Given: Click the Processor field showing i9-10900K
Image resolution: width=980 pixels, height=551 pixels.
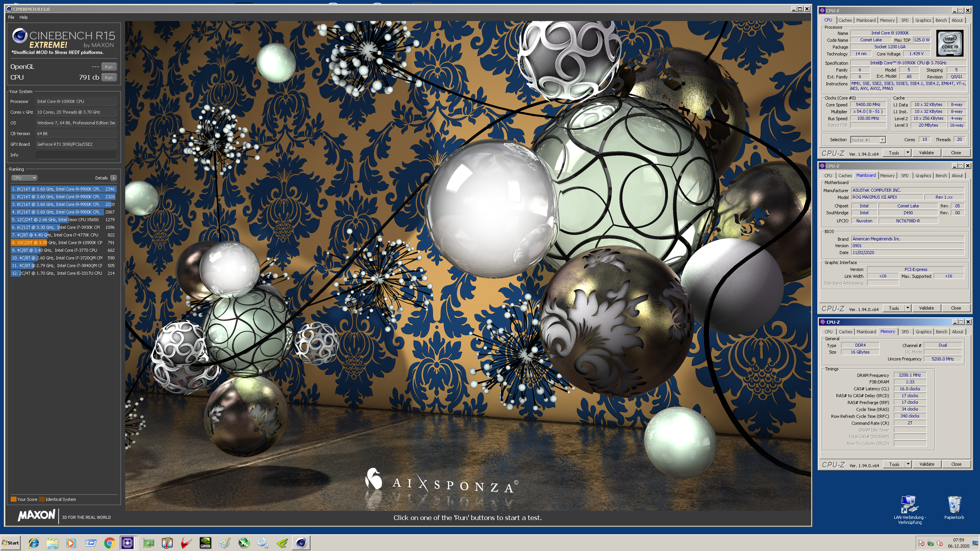Looking at the screenshot, I should coord(76,101).
